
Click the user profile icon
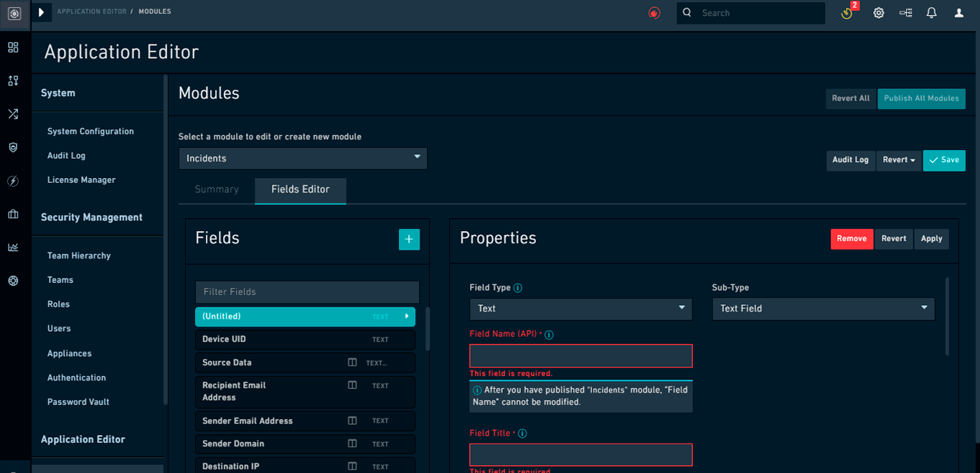pos(958,12)
